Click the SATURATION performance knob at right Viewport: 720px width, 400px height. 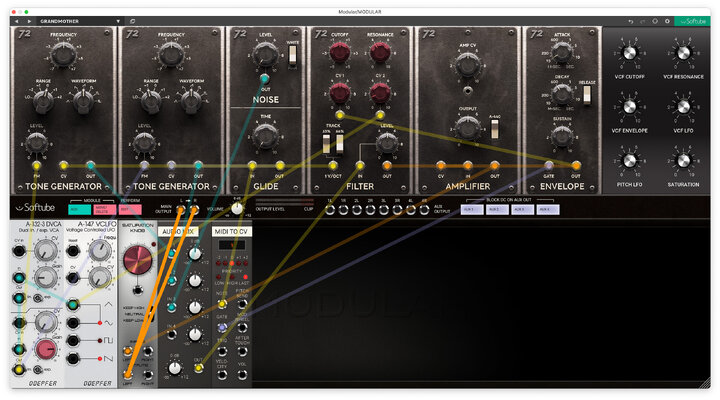[683, 161]
